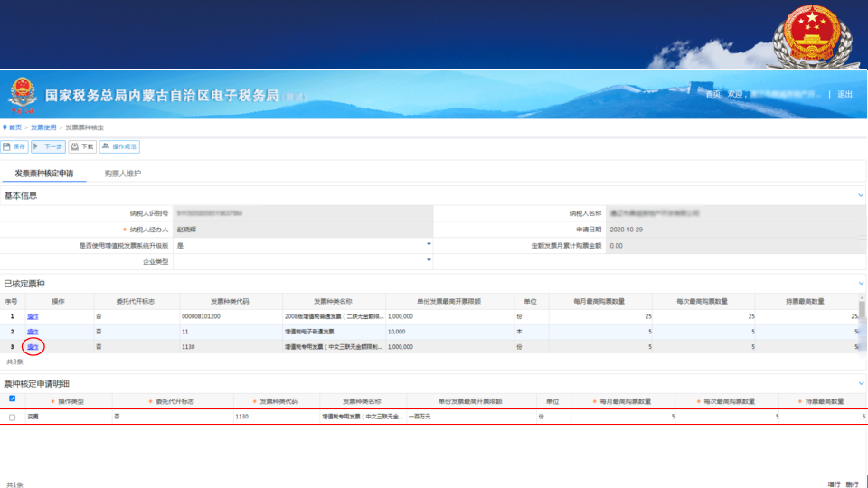This screenshot has width=868, height=488.
Task: Click 操作 link in row 3
Action: 33,347
